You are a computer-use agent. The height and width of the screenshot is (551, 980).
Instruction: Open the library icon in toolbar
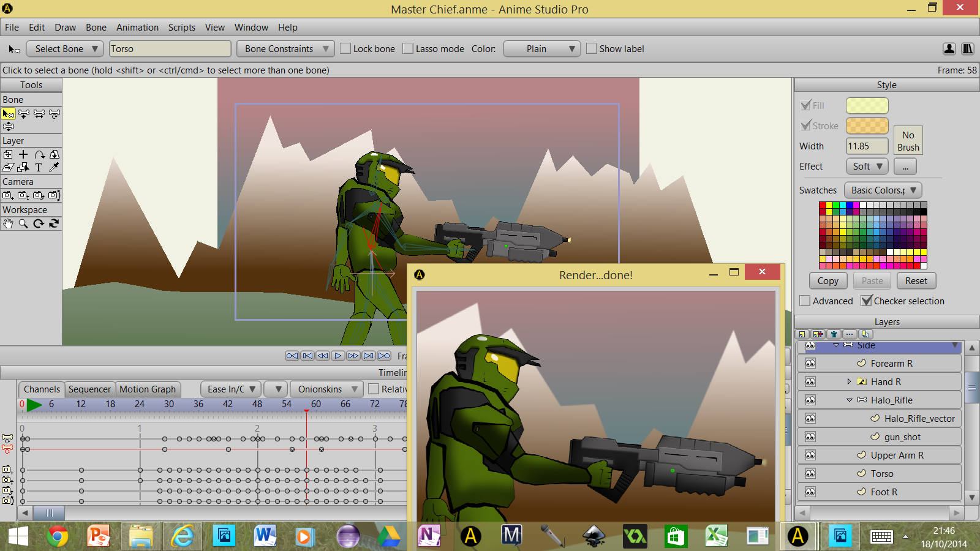pyautogui.click(x=968, y=49)
